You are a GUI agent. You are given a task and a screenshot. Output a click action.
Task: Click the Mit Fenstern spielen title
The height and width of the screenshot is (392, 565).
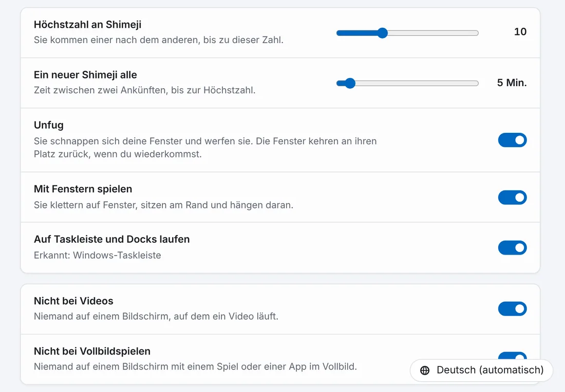click(x=83, y=189)
